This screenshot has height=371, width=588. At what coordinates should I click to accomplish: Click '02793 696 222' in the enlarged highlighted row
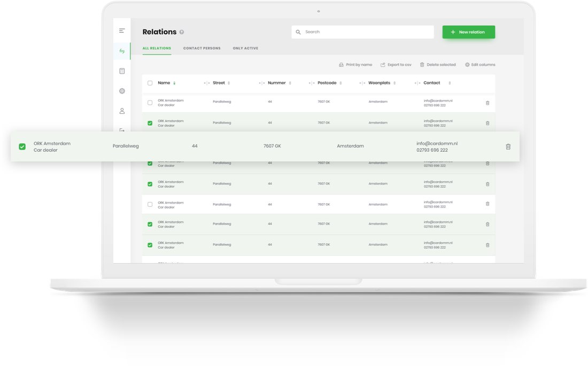[432, 150]
